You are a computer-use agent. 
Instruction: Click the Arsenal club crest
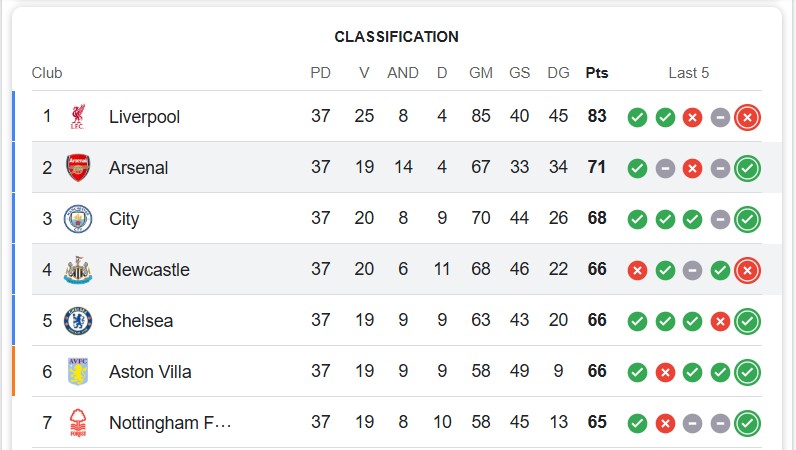(x=78, y=168)
